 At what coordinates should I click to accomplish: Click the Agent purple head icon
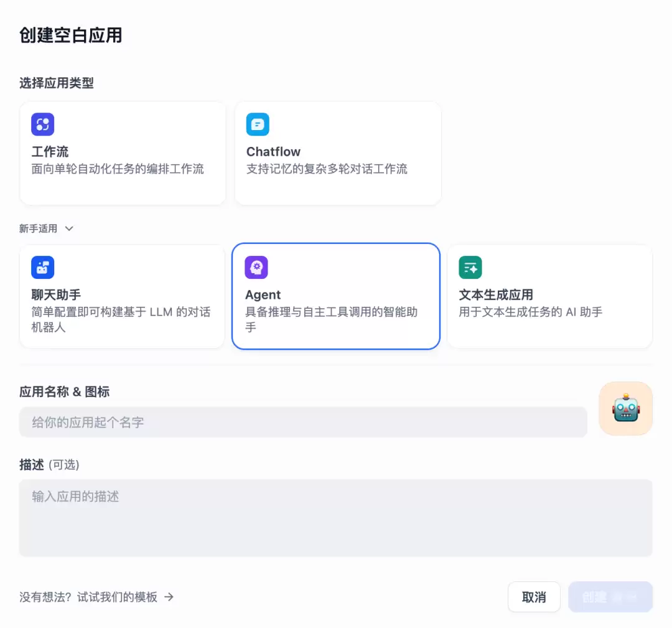(x=256, y=268)
